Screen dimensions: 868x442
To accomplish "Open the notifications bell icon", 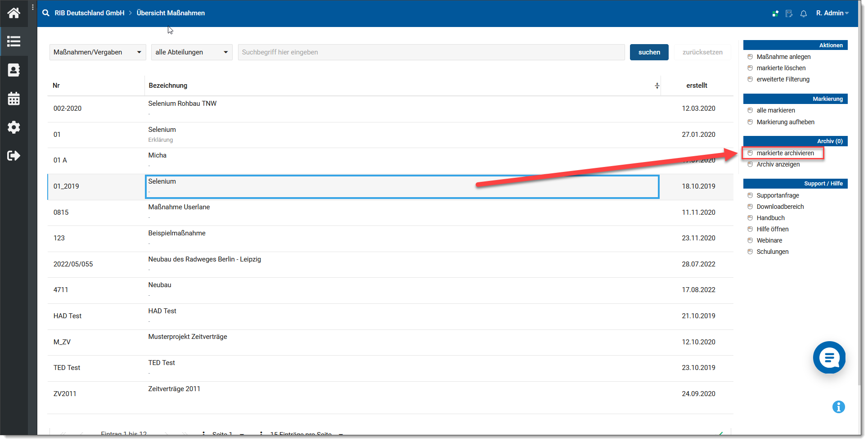I will click(804, 14).
